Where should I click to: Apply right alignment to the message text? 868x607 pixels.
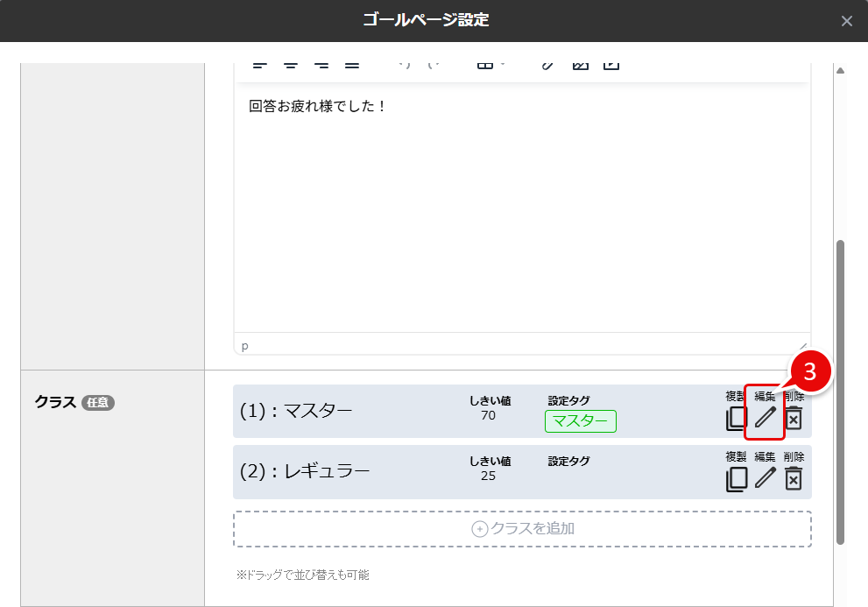coord(321,64)
